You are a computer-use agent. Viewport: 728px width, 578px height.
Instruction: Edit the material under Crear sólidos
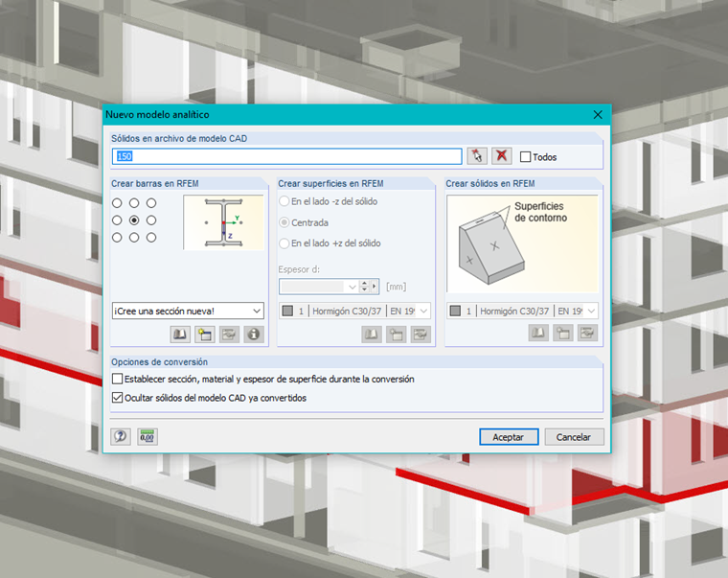[x=588, y=333]
